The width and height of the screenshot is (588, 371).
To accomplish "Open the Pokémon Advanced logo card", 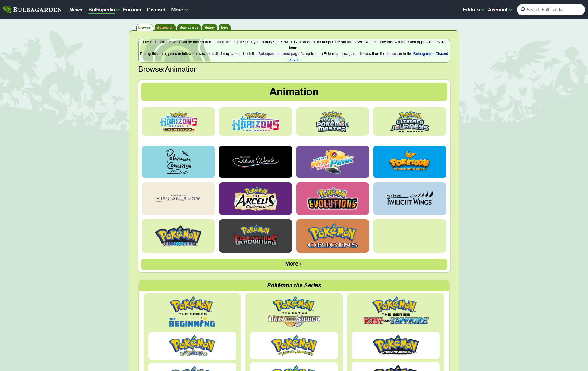I will point(396,345).
